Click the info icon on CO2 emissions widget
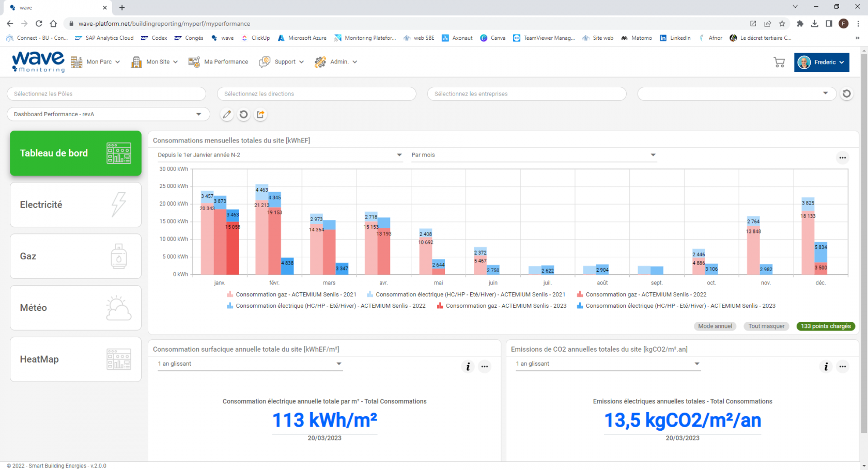This screenshot has height=470, width=868. pos(826,366)
